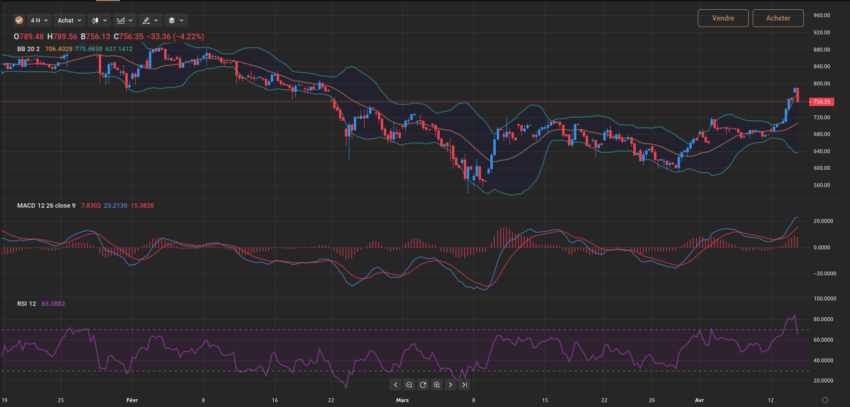Zoom out using the magnifier minus icon
This screenshot has width=850, height=407.
pyautogui.click(x=409, y=385)
